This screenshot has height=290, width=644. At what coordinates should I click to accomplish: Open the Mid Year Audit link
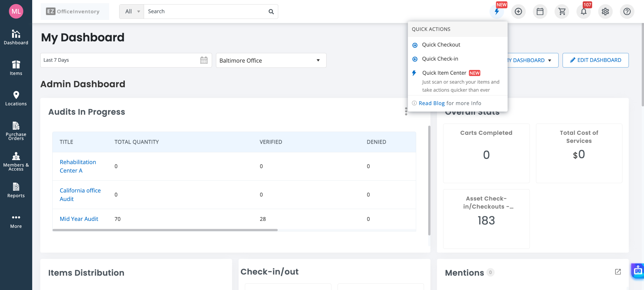click(x=79, y=219)
